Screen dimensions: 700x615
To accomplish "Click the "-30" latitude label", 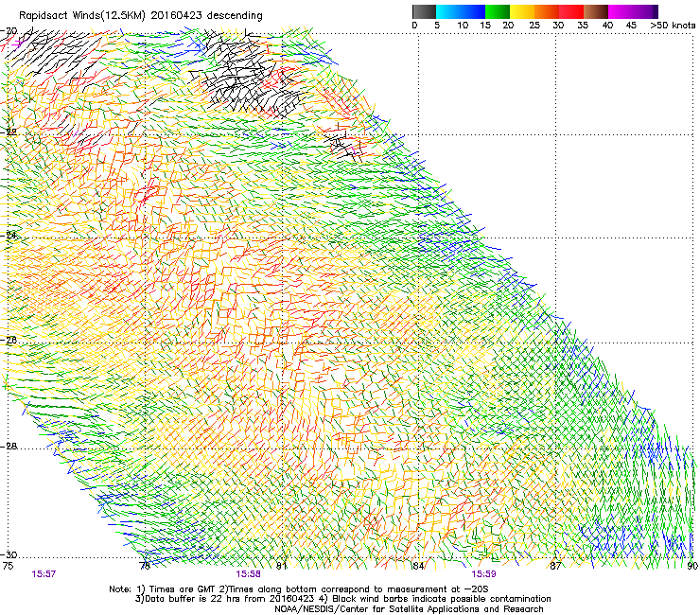I will point(9,554).
